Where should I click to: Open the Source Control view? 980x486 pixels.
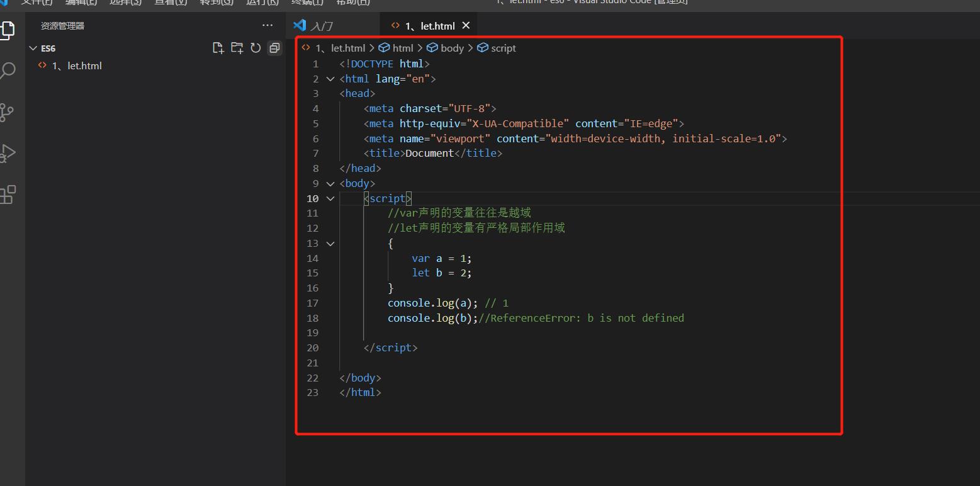[x=6, y=112]
